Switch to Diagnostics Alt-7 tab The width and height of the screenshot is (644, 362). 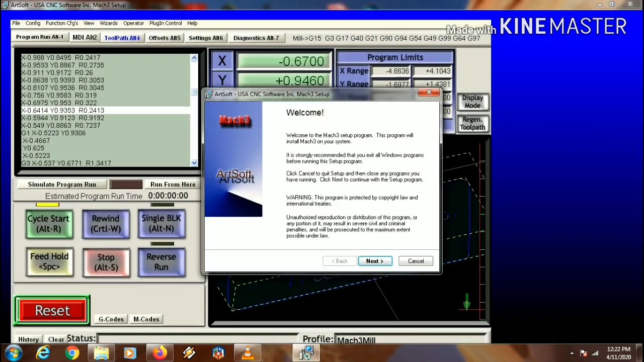[256, 38]
